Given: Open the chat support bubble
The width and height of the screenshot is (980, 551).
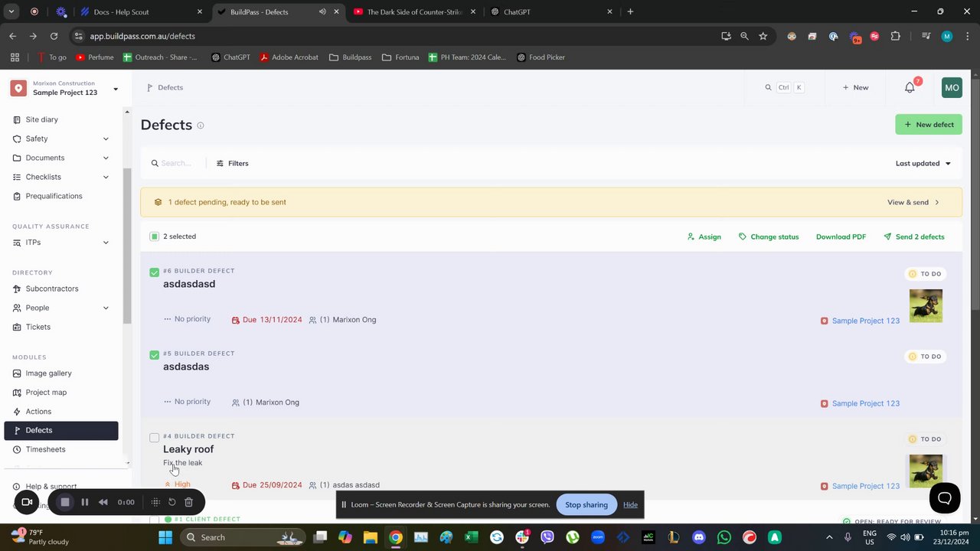Looking at the screenshot, I should click(945, 498).
